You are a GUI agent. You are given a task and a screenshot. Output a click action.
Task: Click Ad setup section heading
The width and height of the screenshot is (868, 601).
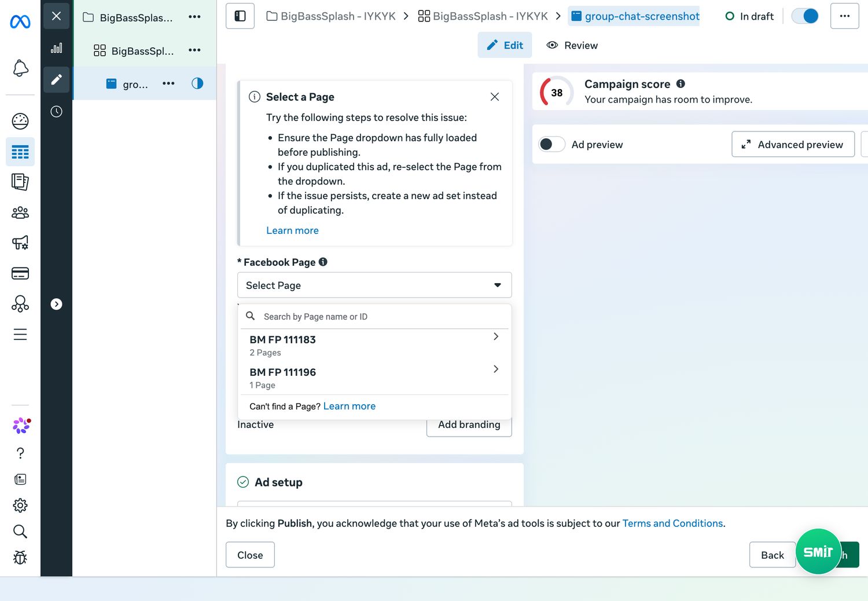(x=278, y=482)
